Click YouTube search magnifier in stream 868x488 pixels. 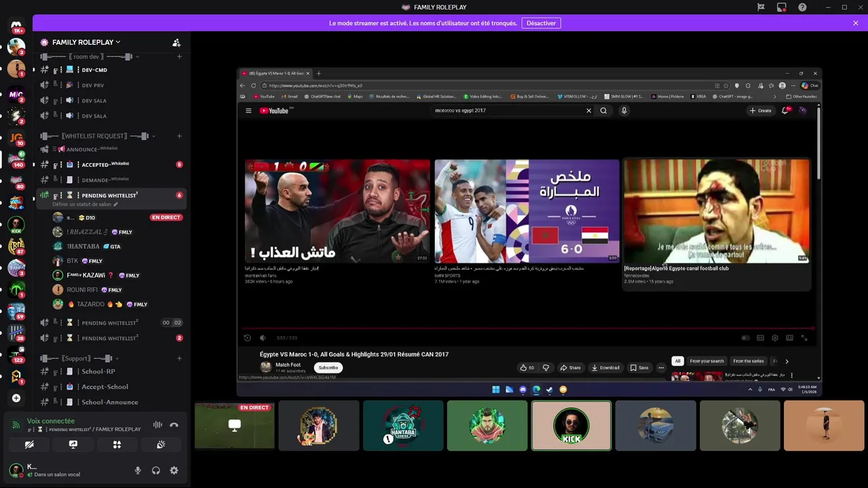pyautogui.click(x=603, y=110)
